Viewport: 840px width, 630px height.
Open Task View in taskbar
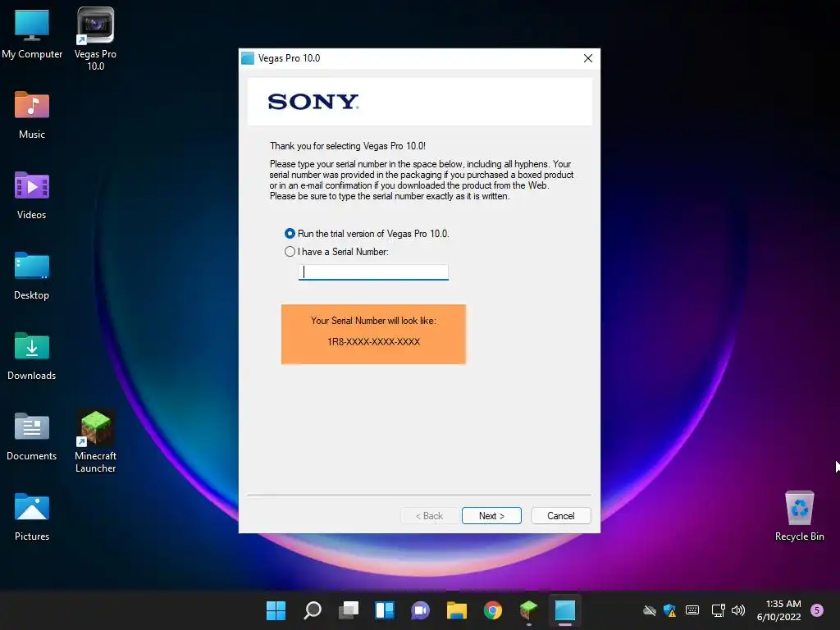349,610
